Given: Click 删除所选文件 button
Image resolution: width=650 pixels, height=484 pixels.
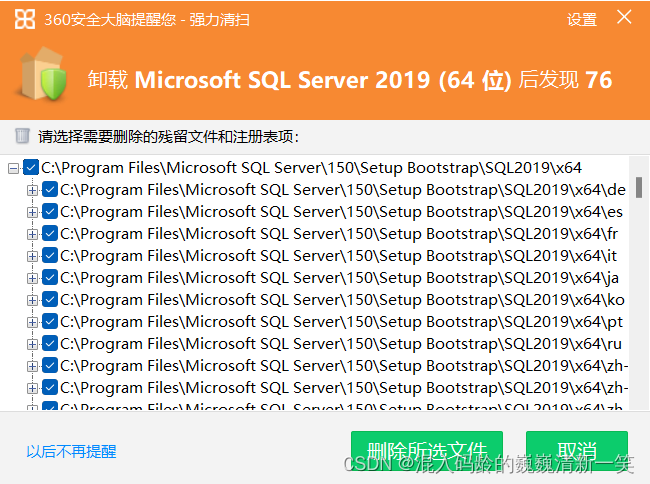Looking at the screenshot, I should pyautogui.click(x=427, y=451).
